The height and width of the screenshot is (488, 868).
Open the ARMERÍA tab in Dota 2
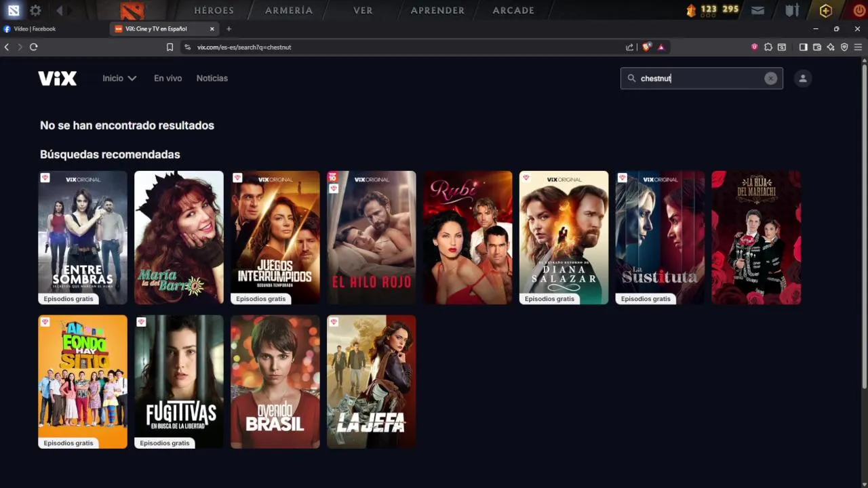click(x=289, y=10)
